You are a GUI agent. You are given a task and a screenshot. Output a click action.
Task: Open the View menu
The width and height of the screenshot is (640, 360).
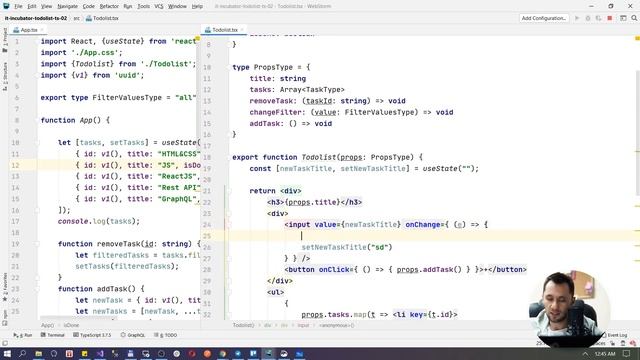tap(47, 6)
